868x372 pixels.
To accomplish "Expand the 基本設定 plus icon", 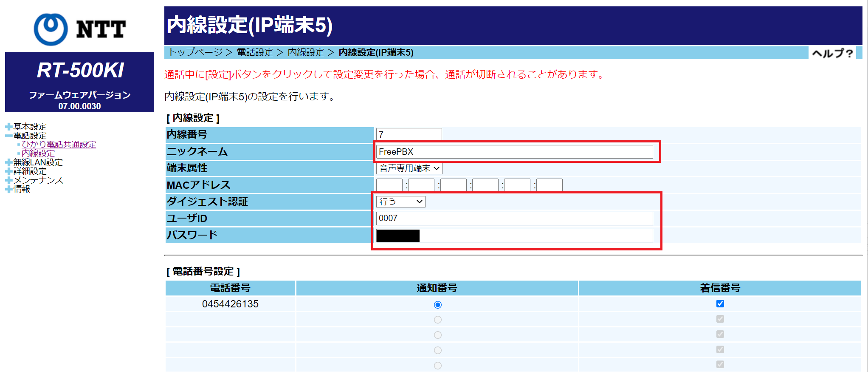I will tap(8, 127).
